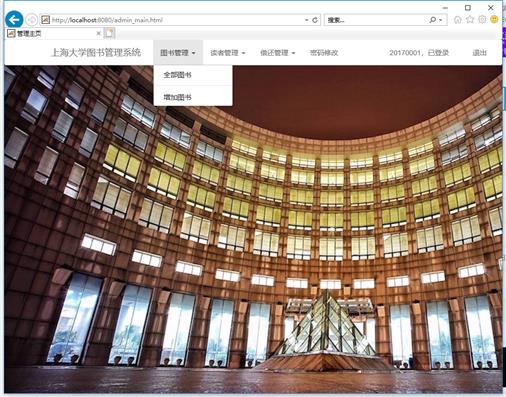Click the browser forward arrow button
This screenshot has width=506, height=397.
click(x=32, y=20)
